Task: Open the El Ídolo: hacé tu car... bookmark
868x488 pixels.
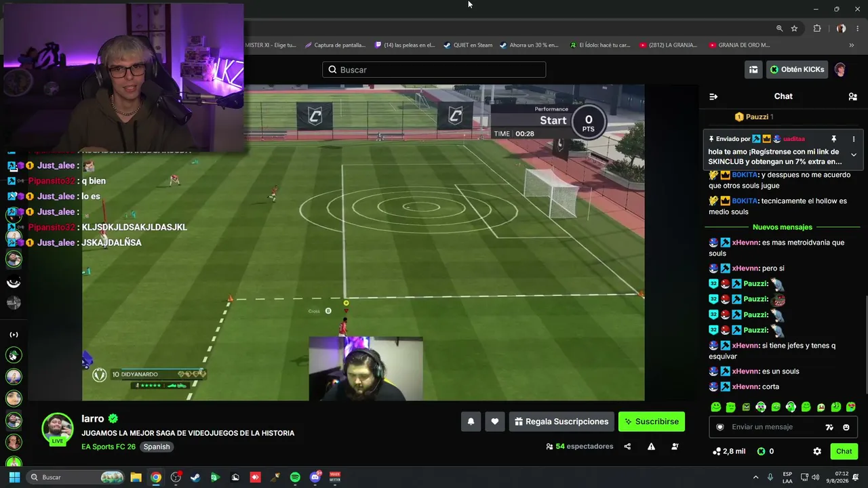Action: point(600,45)
